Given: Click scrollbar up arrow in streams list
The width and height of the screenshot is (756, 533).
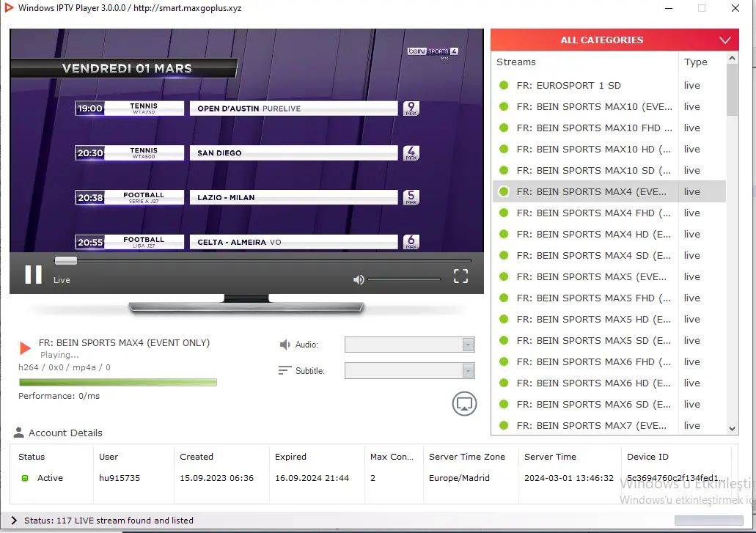Looking at the screenshot, I should (732, 59).
